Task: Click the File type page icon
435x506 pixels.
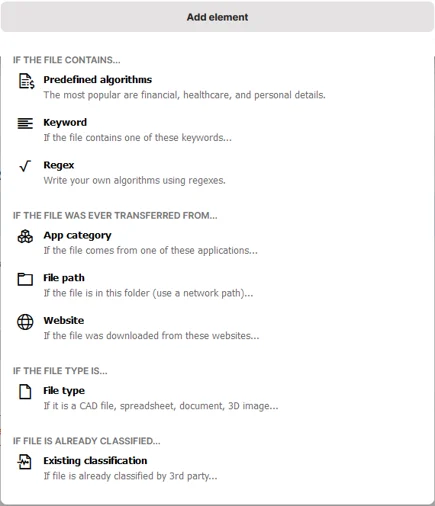Action: [x=25, y=392]
